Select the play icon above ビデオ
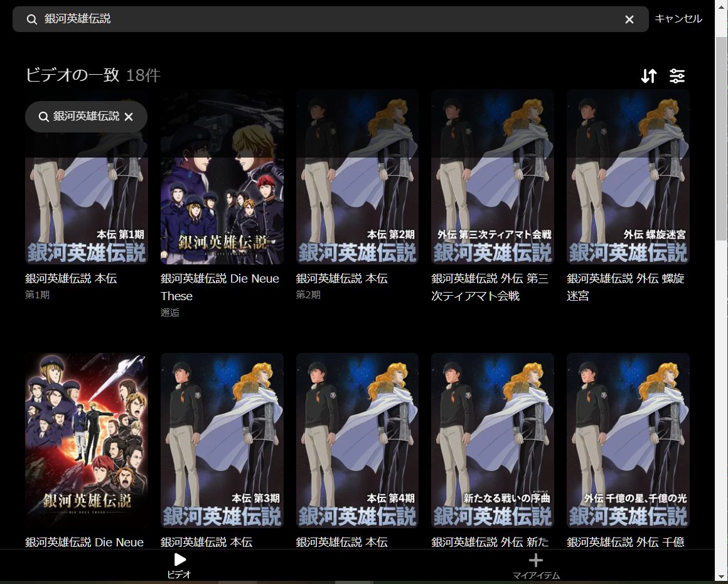This screenshot has width=728, height=584. pyautogui.click(x=180, y=558)
